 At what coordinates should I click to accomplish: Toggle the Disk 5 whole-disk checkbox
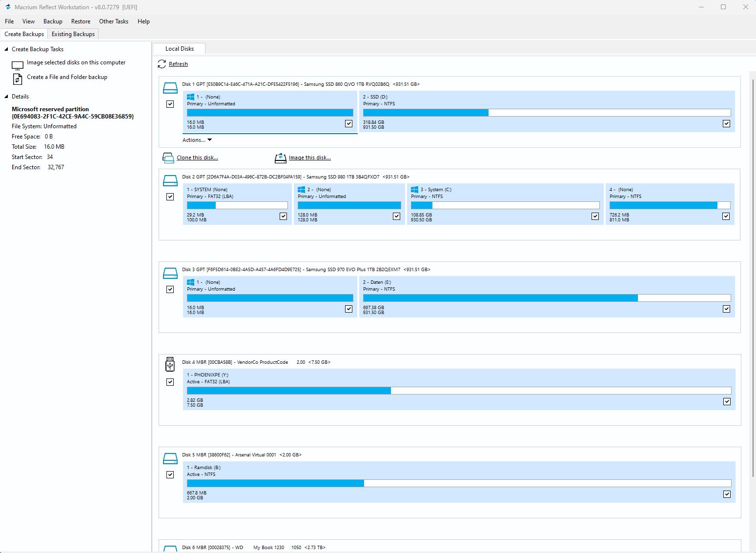pos(170,474)
